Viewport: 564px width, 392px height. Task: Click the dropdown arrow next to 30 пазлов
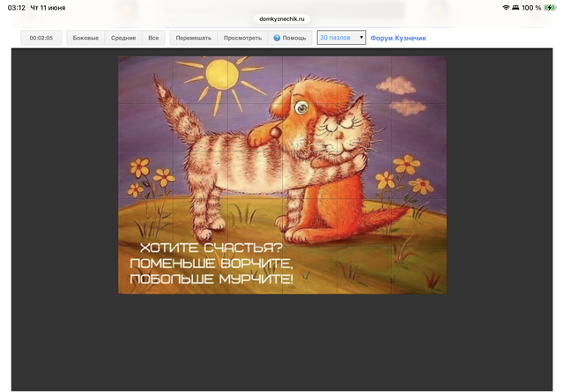point(361,37)
